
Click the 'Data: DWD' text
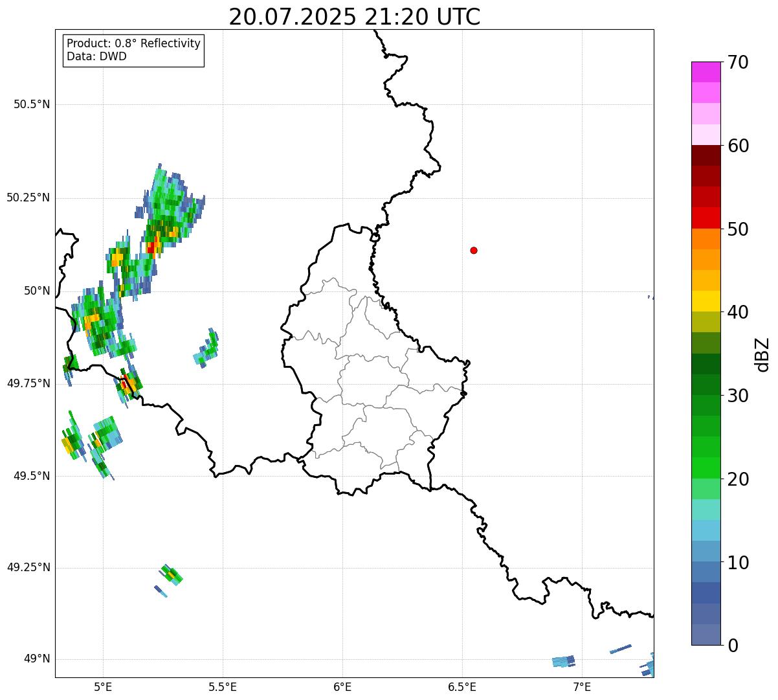tap(96, 56)
